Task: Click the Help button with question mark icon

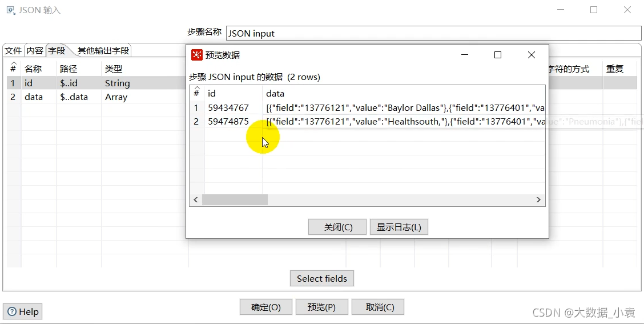Action: point(23,311)
